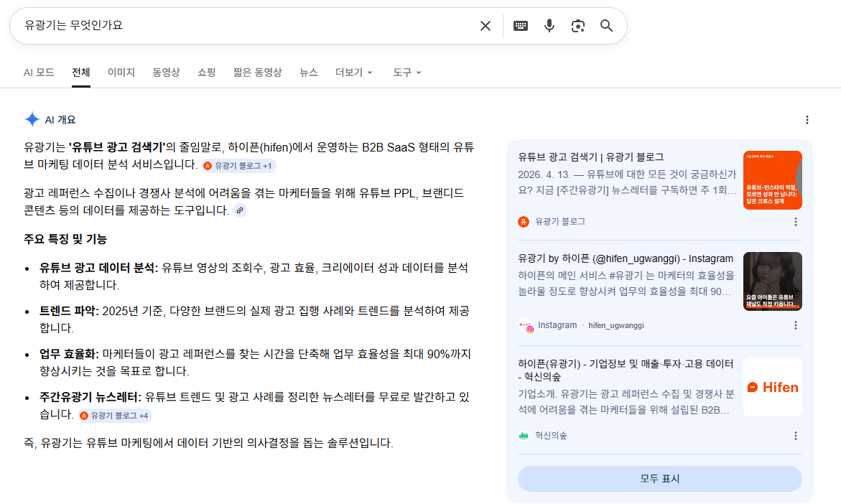
Task: Open Google Lens image search
Action: point(577,25)
